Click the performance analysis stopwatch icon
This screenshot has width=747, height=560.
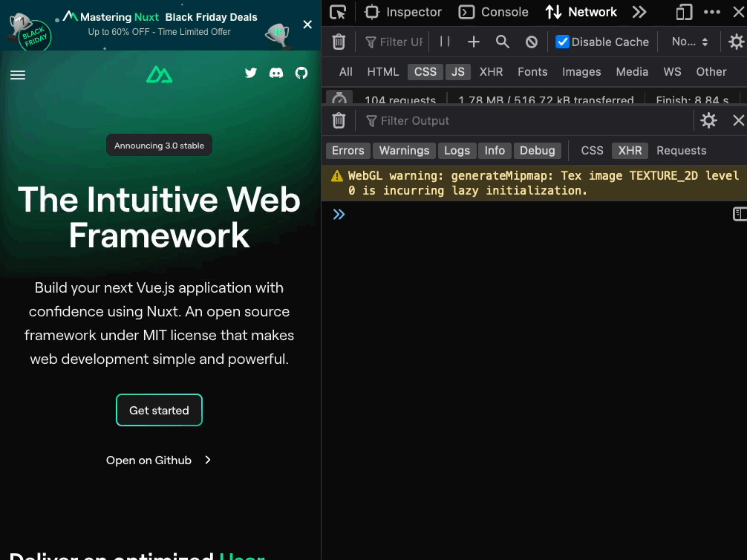point(339,98)
